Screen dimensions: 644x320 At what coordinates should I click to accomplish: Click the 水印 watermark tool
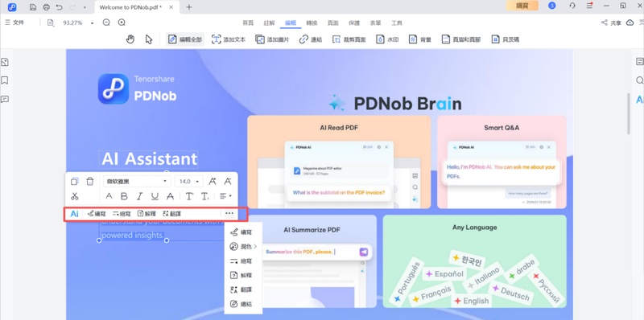click(387, 39)
